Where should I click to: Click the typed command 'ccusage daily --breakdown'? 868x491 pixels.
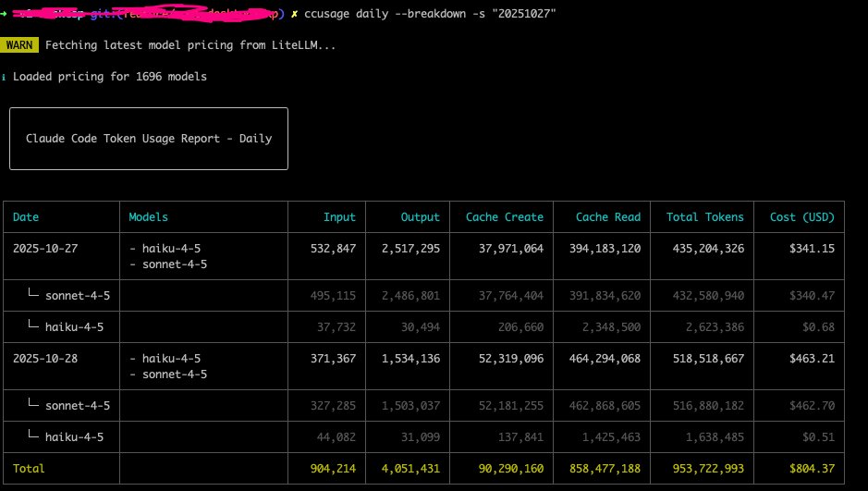tap(385, 14)
